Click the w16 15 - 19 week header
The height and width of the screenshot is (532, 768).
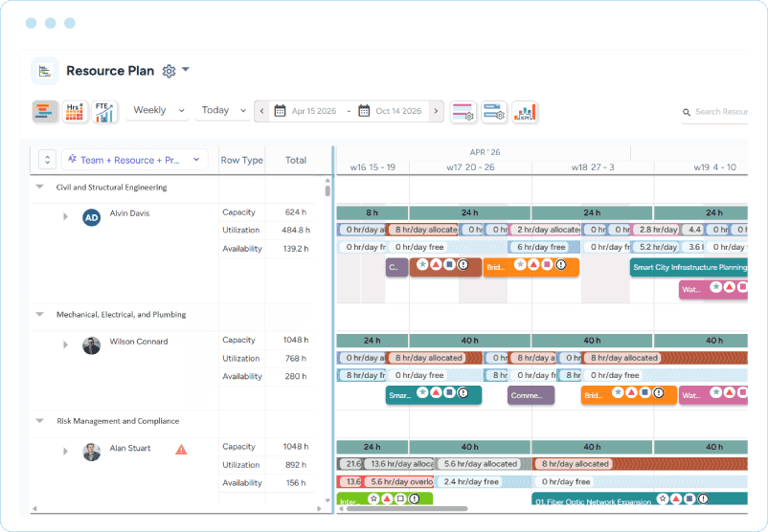(x=373, y=167)
